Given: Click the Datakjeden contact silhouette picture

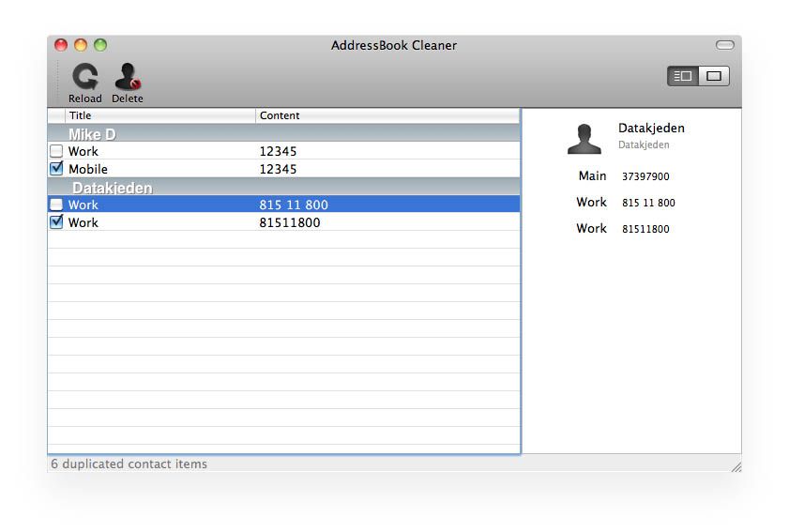Looking at the screenshot, I should point(584,139).
